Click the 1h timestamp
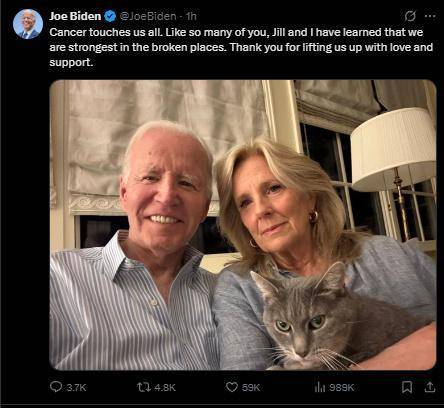 click(191, 16)
